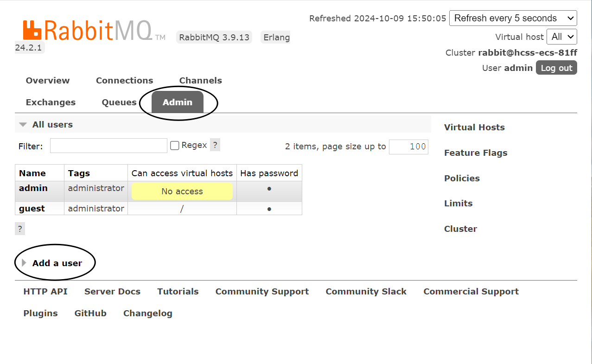Click the password dot in guest row

[269, 209]
